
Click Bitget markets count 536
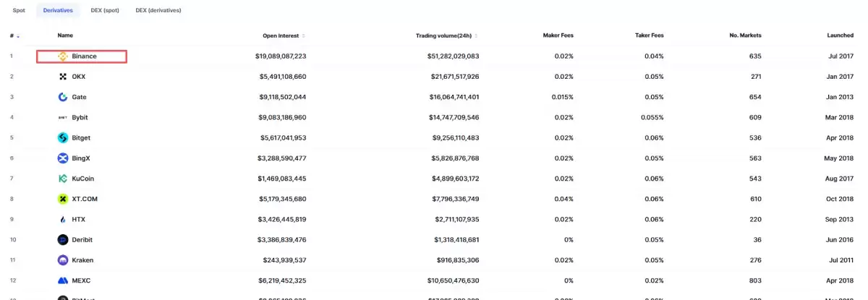tap(756, 137)
